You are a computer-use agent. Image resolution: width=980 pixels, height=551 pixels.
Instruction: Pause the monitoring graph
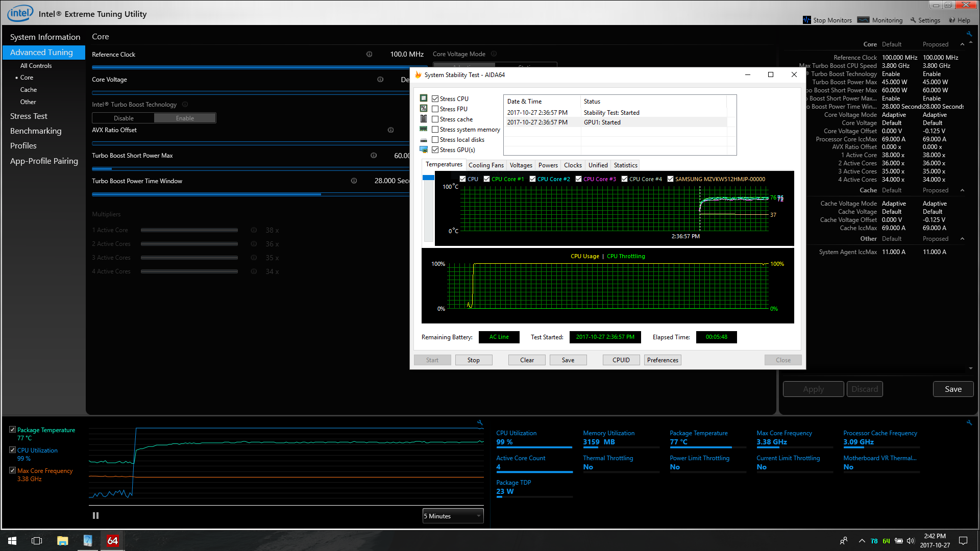tap(95, 516)
